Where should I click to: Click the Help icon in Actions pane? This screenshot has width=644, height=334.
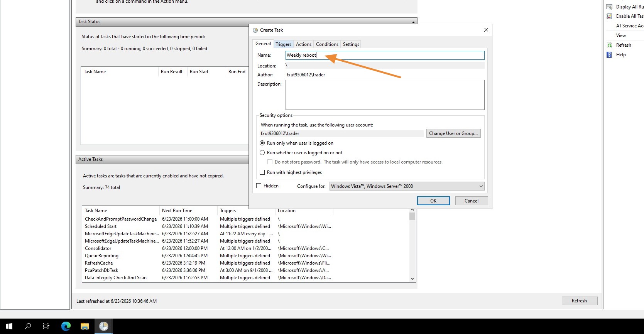[x=609, y=55]
